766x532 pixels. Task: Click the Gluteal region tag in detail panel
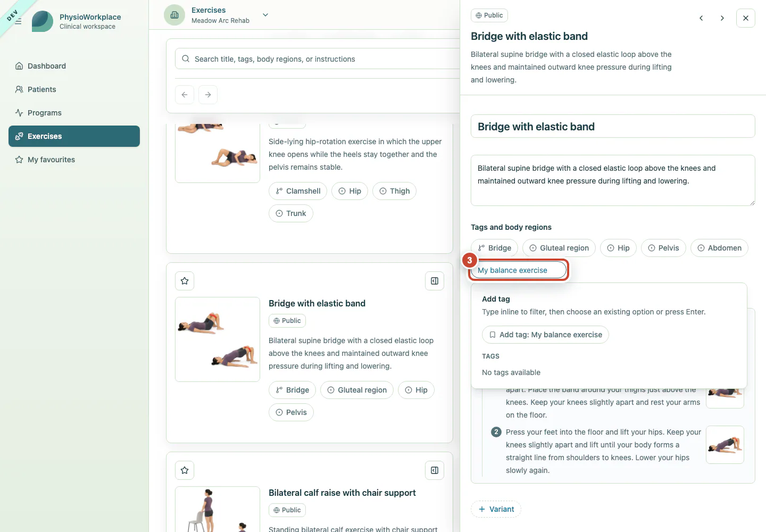[x=559, y=248]
